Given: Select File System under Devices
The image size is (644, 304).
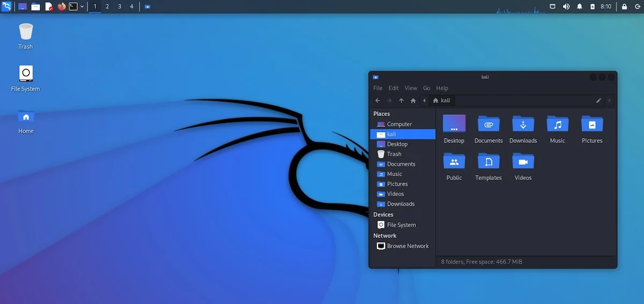Looking at the screenshot, I should tap(402, 225).
